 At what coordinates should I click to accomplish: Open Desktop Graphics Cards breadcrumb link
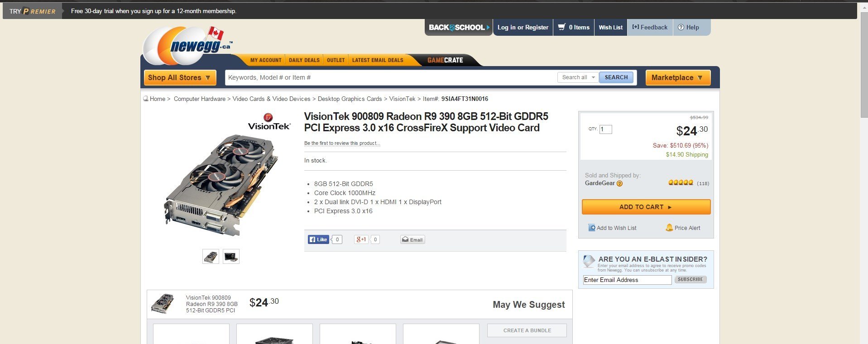coord(350,99)
